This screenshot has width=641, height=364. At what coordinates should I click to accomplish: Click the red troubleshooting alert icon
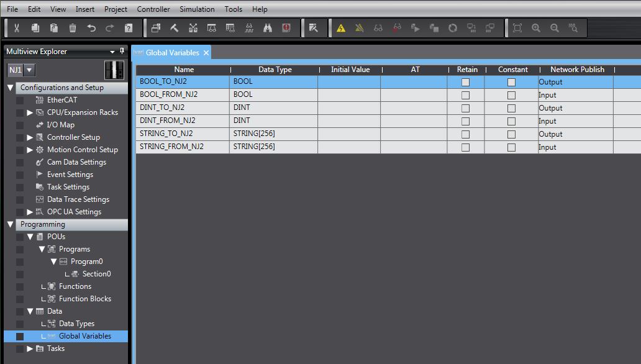tap(286, 28)
